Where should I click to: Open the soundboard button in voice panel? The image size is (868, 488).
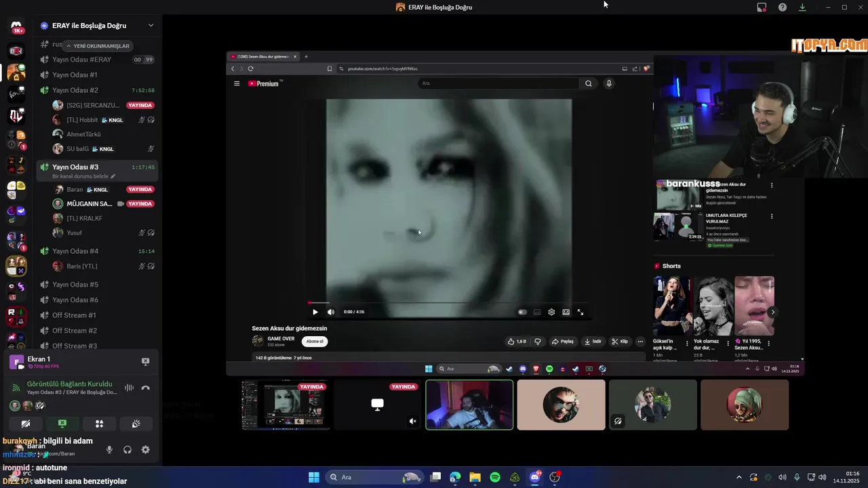click(136, 424)
